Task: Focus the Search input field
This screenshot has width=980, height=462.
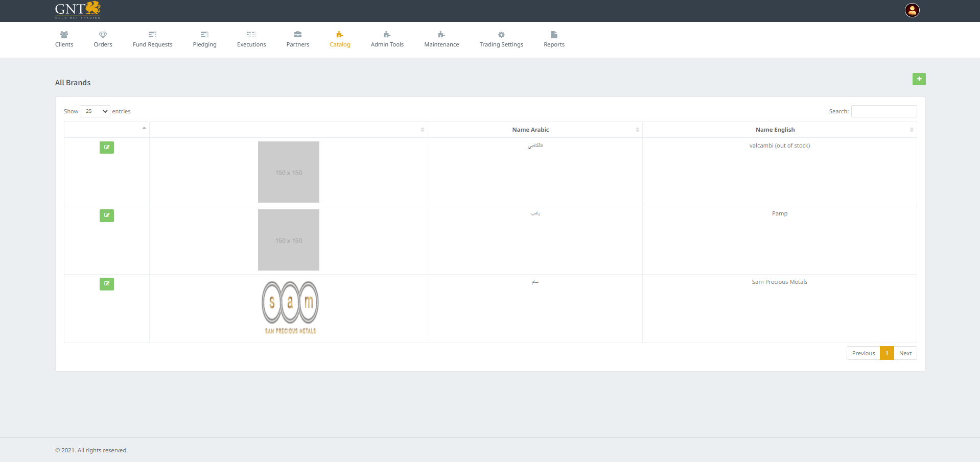Action: click(883, 111)
